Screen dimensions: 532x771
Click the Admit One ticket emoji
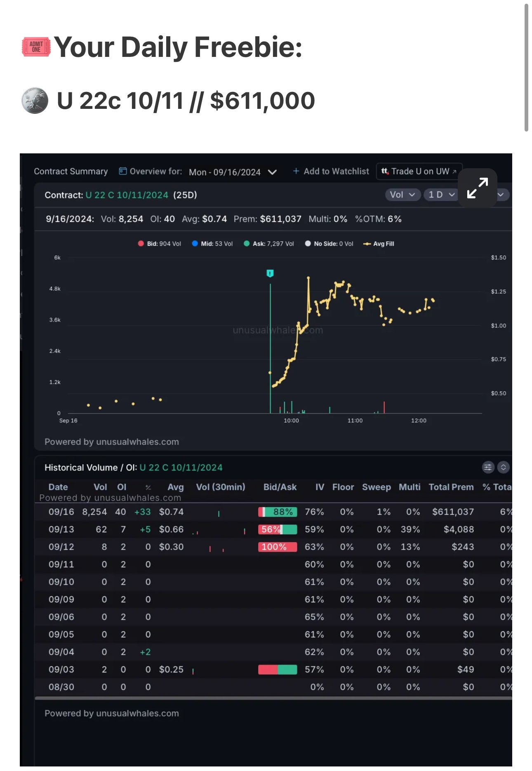[36, 47]
